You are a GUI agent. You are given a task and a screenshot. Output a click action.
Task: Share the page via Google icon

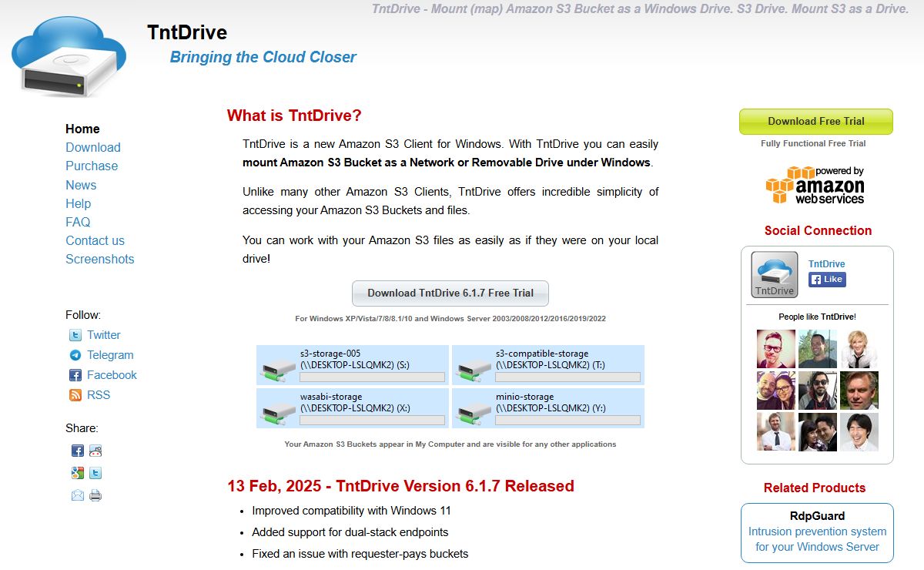78,473
